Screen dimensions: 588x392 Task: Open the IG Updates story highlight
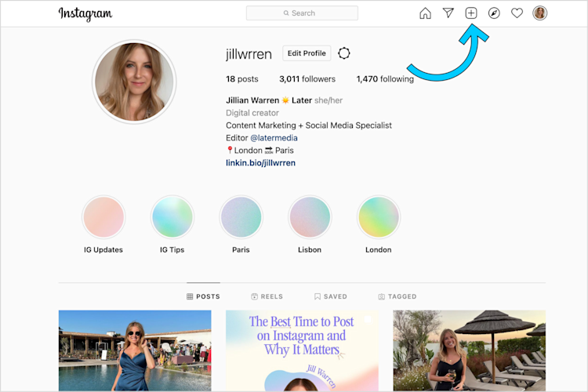coord(103,217)
